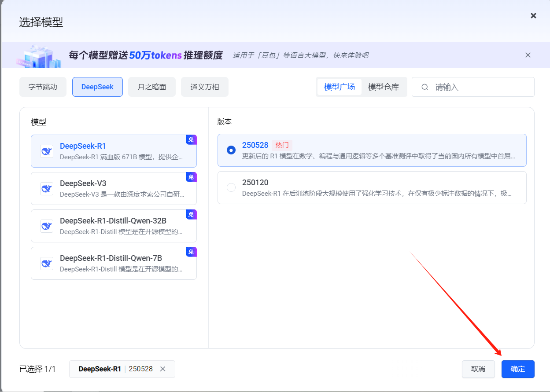
Task: Remove the selected DeepSeek-R1 250528 tag
Action: tap(162, 369)
